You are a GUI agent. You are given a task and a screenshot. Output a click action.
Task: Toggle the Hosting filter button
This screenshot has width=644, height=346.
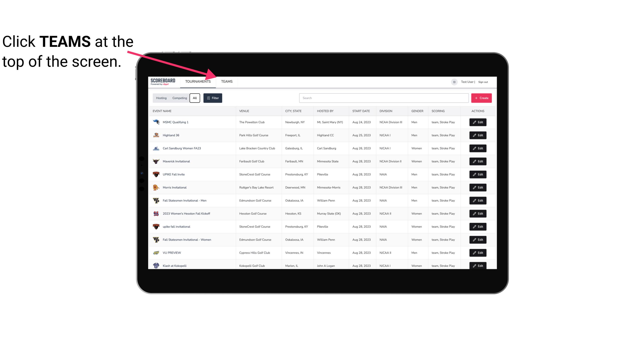(x=161, y=98)
